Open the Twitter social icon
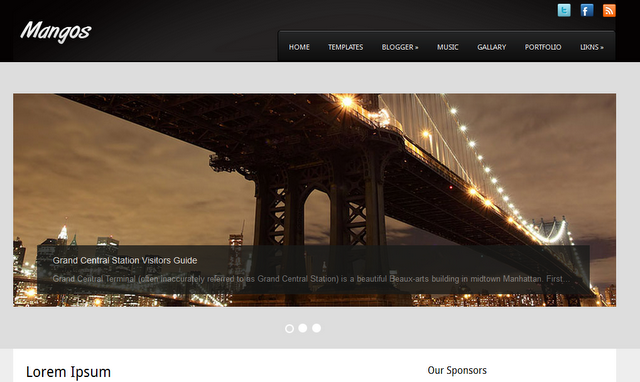 (564, 10)
